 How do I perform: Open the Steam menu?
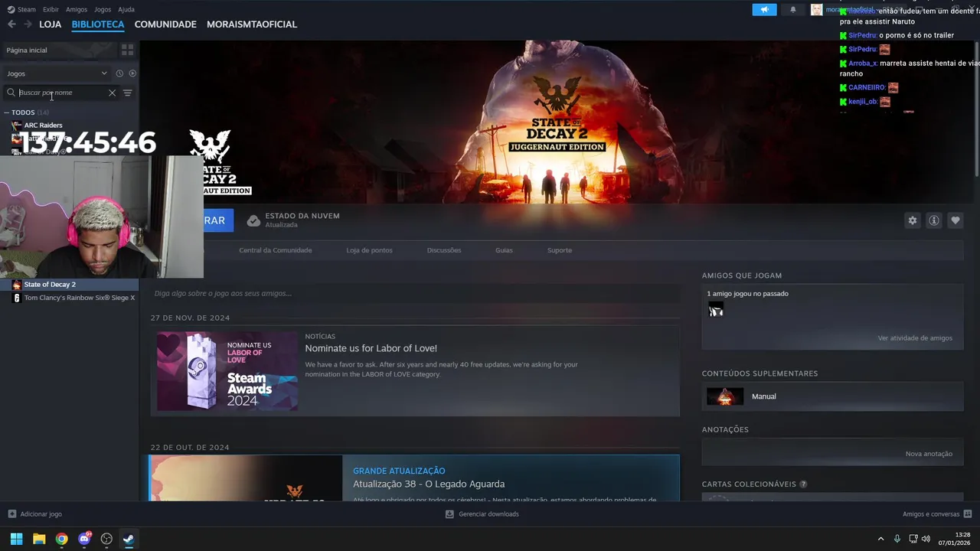coord(21,9)
